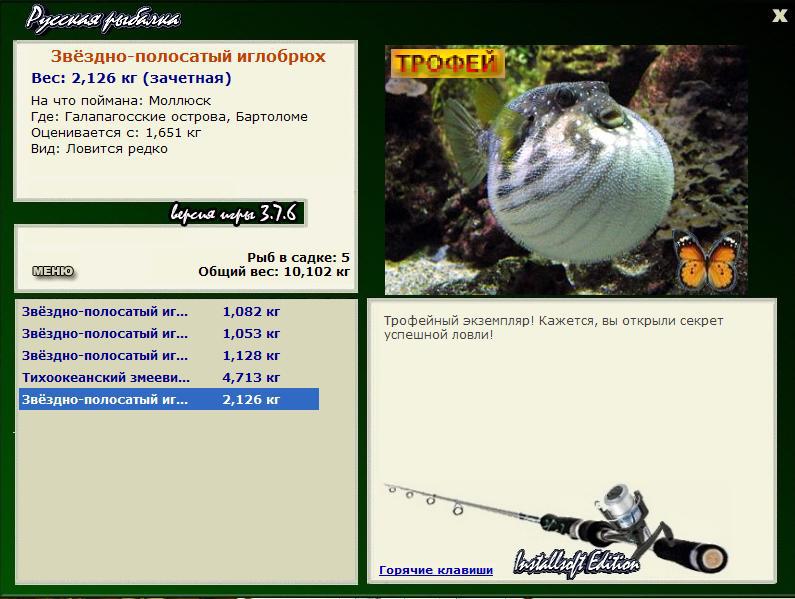Select the 1,053 кг Звёздно-полосатый fish row

tap(169, 334)
